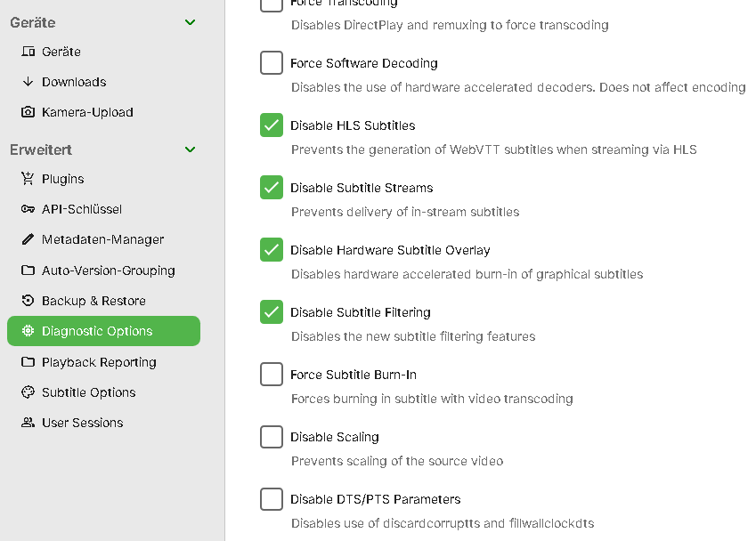Click the API-Schlüssel key icon
756x541 pixels.
[28, 209]
